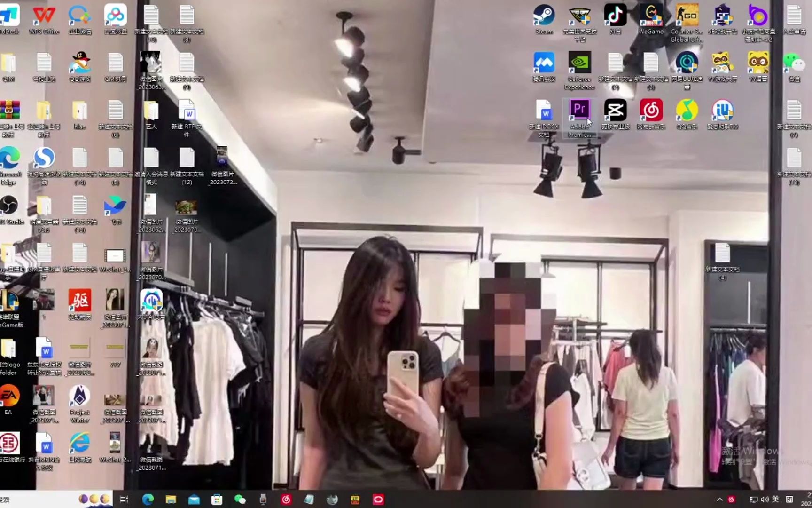
Task: Launch the WPS Office shortcut
Action: pyautogui.click(x=44, y=19)
